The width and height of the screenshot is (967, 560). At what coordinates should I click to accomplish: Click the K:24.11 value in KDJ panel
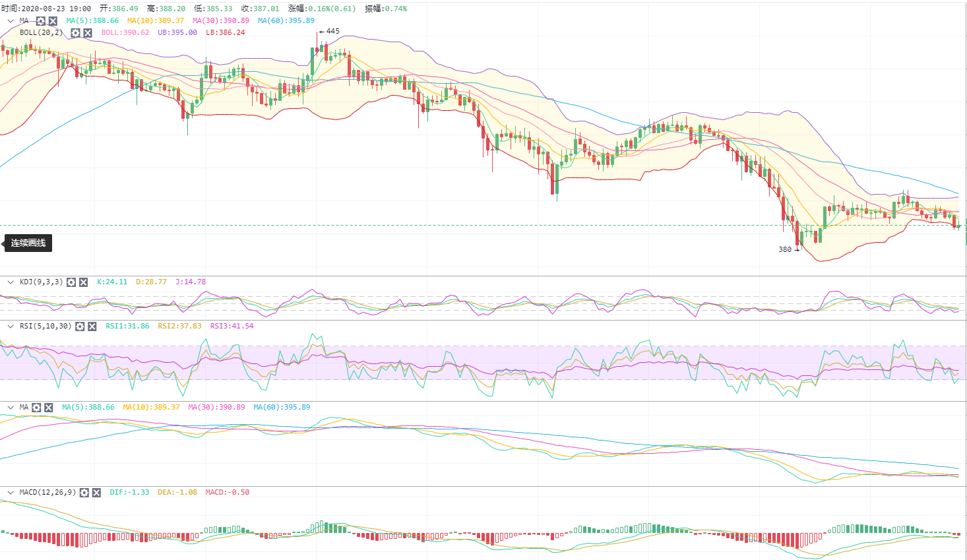pyautogui.click(x=112, y=282)
